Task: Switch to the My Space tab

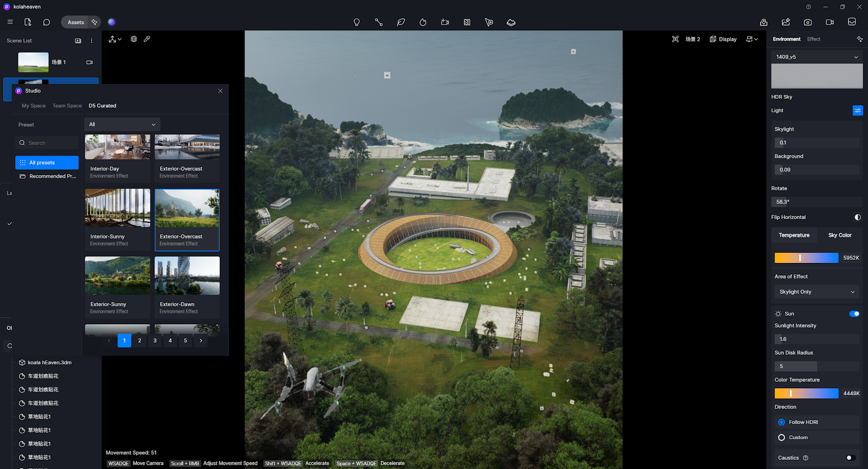Action: [34, 106]
